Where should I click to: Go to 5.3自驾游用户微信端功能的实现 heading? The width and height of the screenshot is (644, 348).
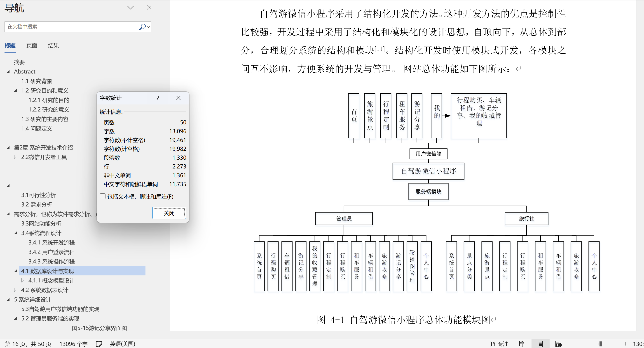60,309
